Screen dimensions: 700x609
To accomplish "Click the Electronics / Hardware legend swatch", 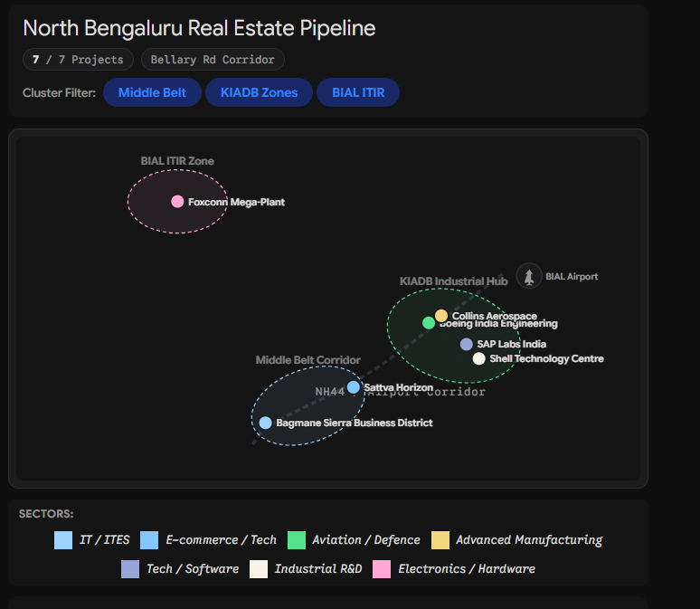I will [382, 569].
